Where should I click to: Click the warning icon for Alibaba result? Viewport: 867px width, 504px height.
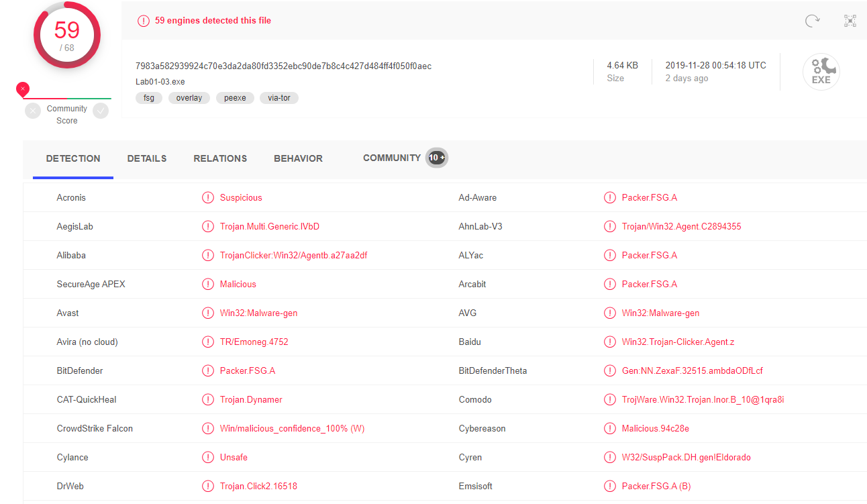(208, 255)
